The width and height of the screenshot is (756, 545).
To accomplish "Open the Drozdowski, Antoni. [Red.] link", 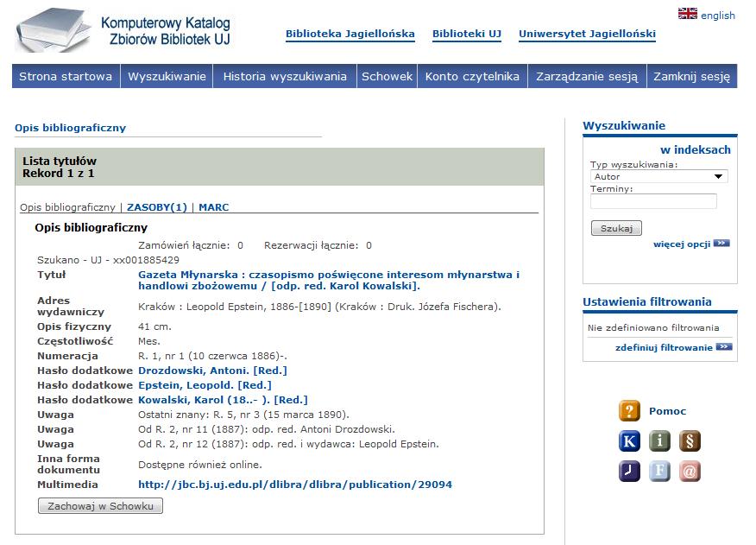I will [212, 371].
